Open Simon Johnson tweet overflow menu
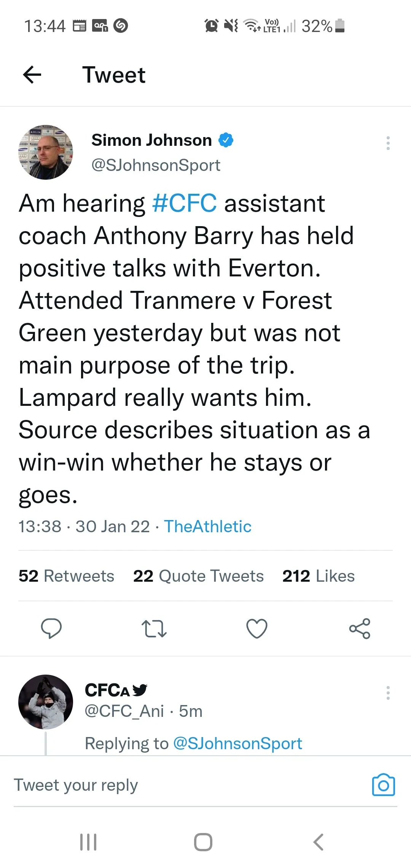This screenshot has height=868, width=411. click(x=388, y=143)
